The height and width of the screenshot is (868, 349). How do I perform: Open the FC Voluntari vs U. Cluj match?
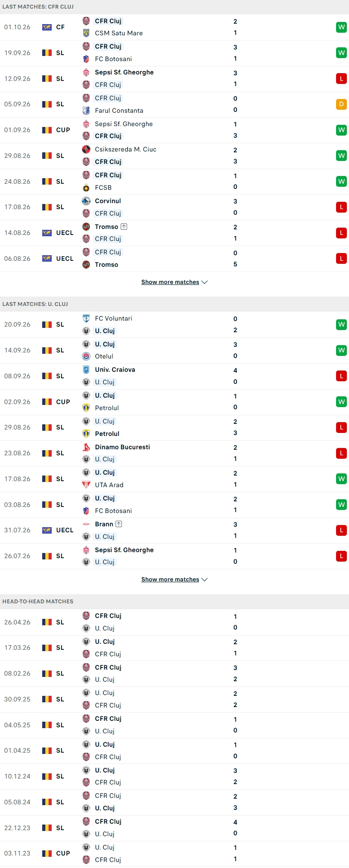[x=174, y=324]
